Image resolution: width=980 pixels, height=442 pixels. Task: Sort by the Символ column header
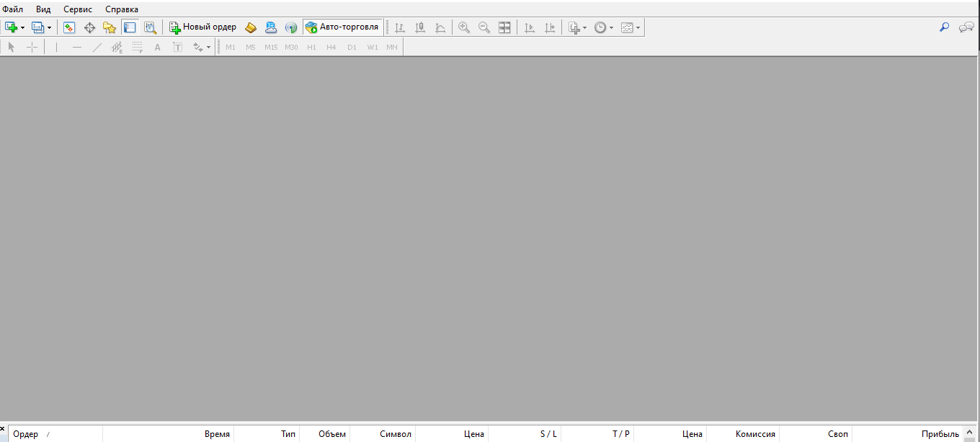(x=383, y=434)
